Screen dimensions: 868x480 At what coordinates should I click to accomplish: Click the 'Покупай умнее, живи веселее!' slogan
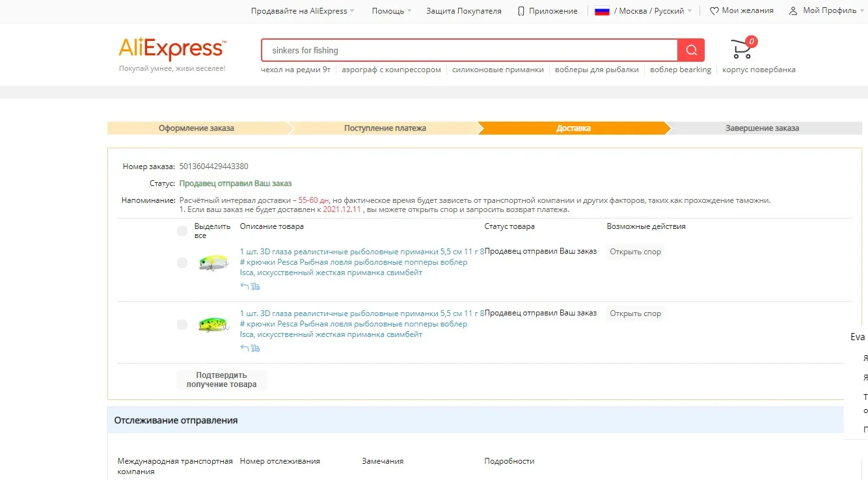click(x=172, y=68)
